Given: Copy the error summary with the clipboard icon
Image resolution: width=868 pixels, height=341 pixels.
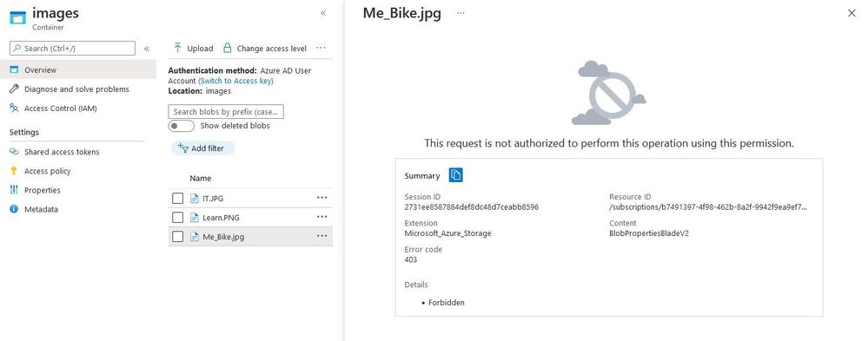Looking at the screenshot, I should pos(455,175).
